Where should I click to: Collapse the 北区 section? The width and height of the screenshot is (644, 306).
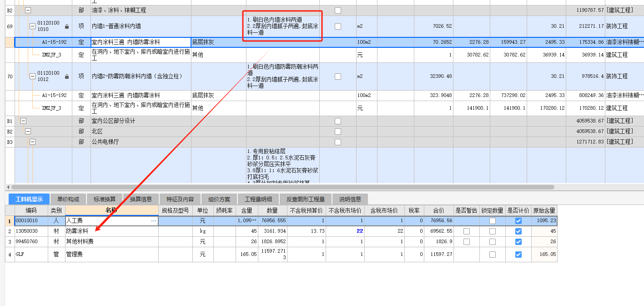coord(28,132)
